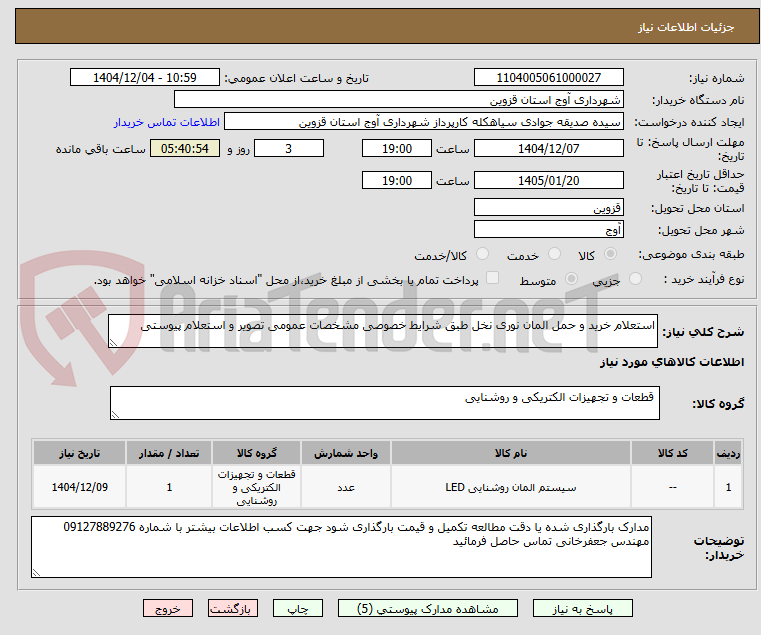Screen dimensions: 761x635
Task: Click the days remaining field showing 3
Action: pyautogui.click(x=289, y=149)
